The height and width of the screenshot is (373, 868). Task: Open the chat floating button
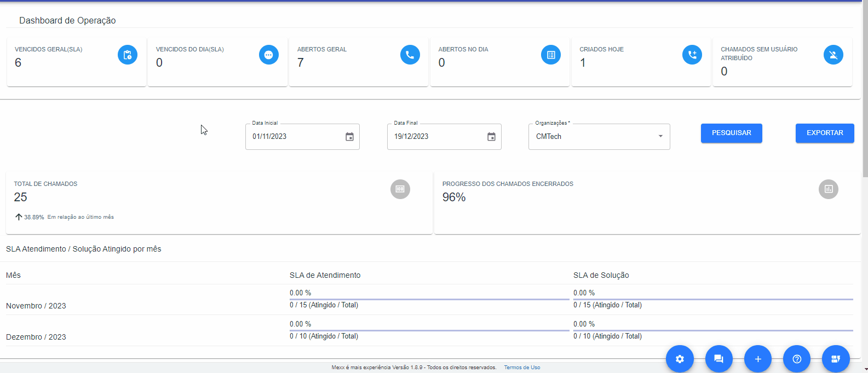(719, 359)
